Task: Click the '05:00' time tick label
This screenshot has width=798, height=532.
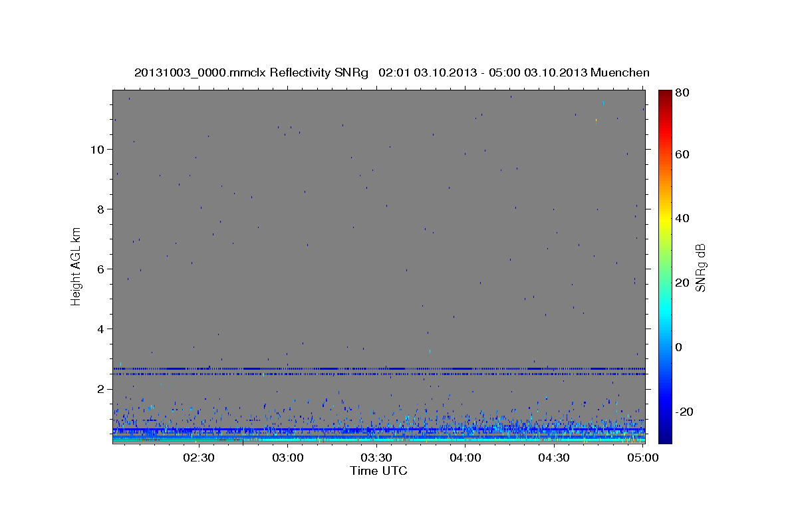Action: 643,458
